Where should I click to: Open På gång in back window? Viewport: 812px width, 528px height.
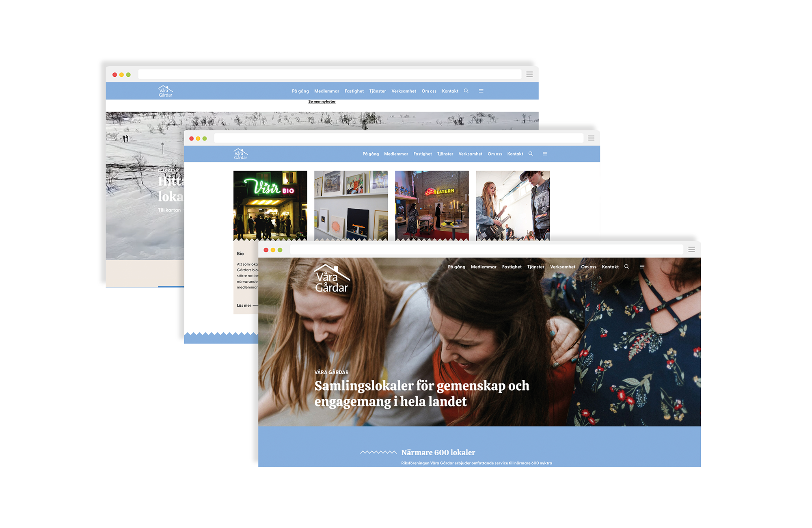300,91
